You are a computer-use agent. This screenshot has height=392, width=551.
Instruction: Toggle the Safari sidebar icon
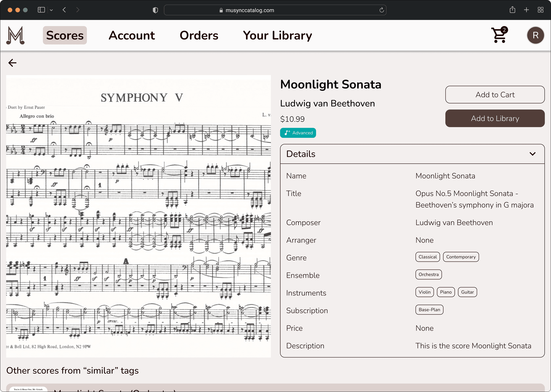tap(41, 10)
